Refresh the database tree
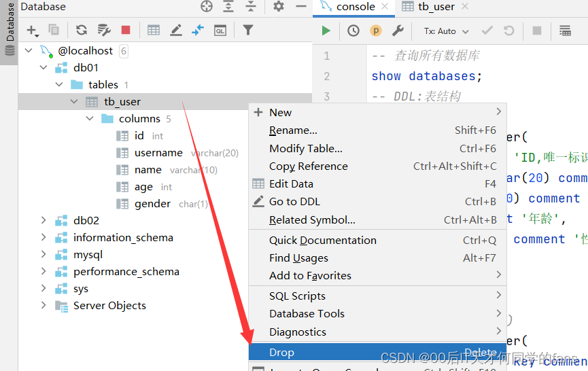 point(82,30)
